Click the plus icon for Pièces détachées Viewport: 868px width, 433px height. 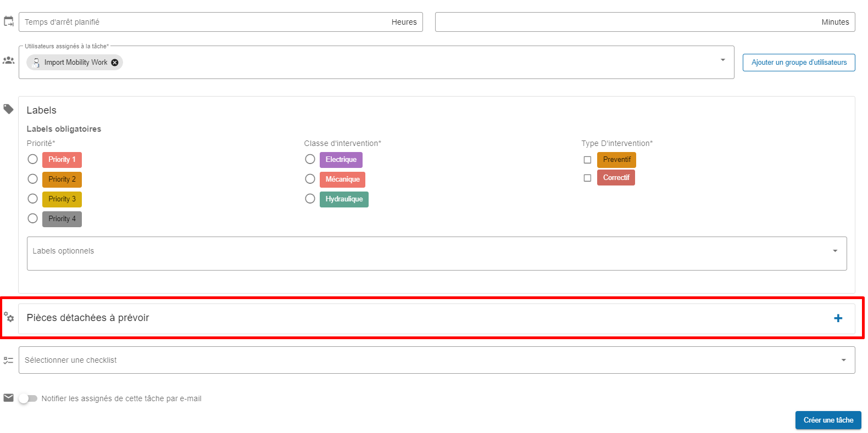tap(838, 318)
